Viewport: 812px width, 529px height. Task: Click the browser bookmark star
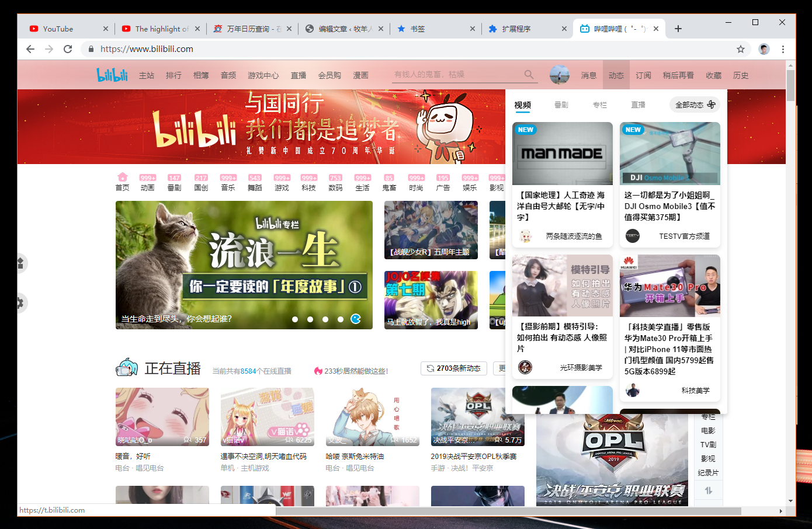[741, 49]
